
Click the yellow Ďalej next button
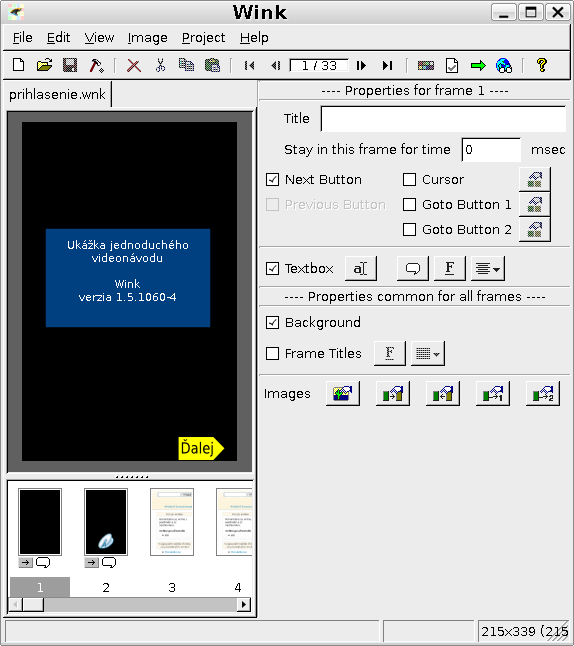coord(201,448)
